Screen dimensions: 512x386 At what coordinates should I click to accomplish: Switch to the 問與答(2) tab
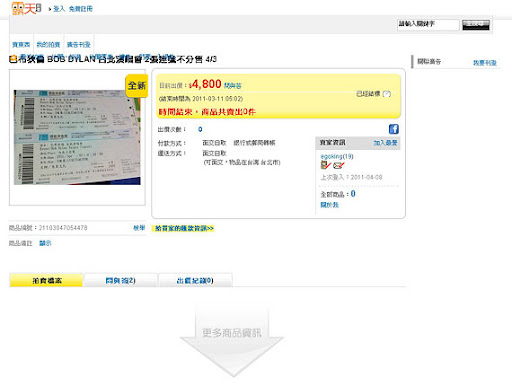tap(120, 280)
